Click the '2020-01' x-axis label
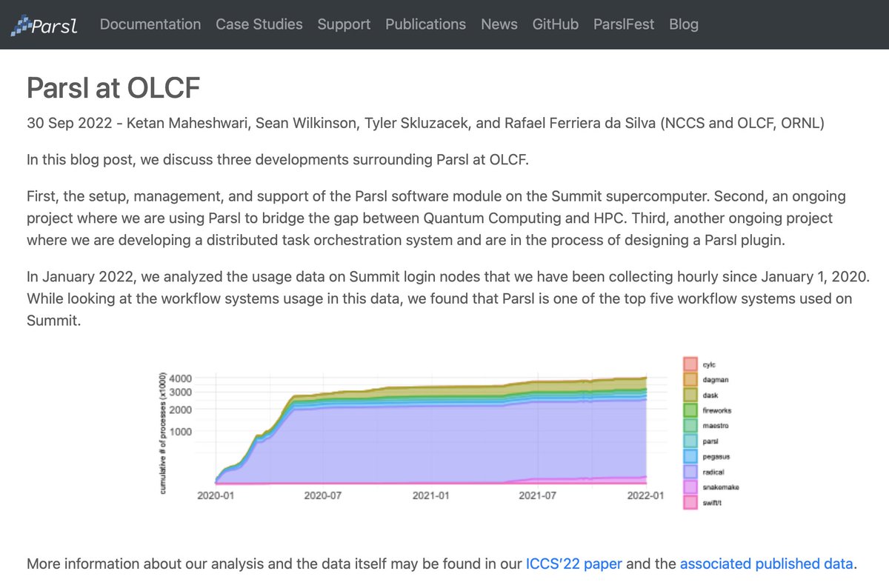Image resolution: width=889 pixels, height=588 pixels. click(216, 495)
